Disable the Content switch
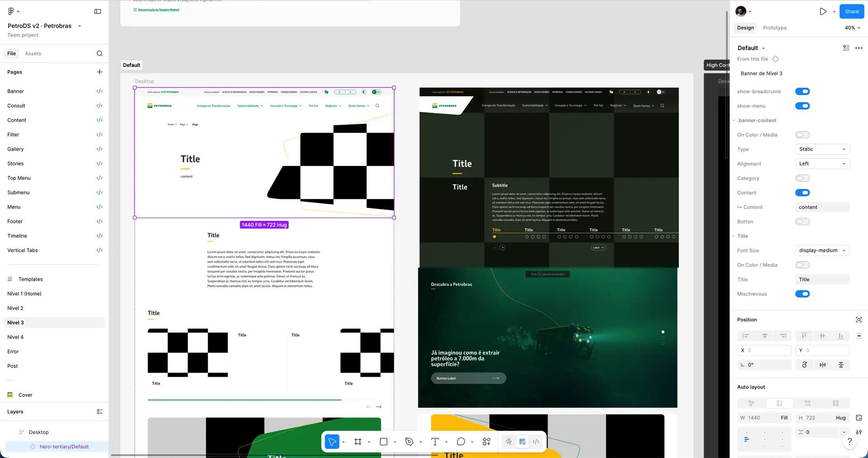Image resolution: width=868 pixels, height=458 pixels. (x=802, y=193)
